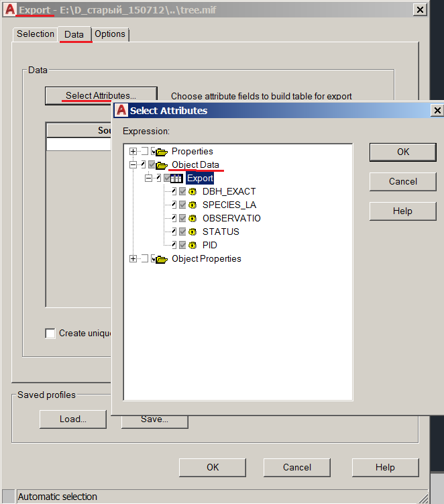Uncheck the Object Data checkbox
Screen dimensions: 444x504
click(x=152, y=164)
